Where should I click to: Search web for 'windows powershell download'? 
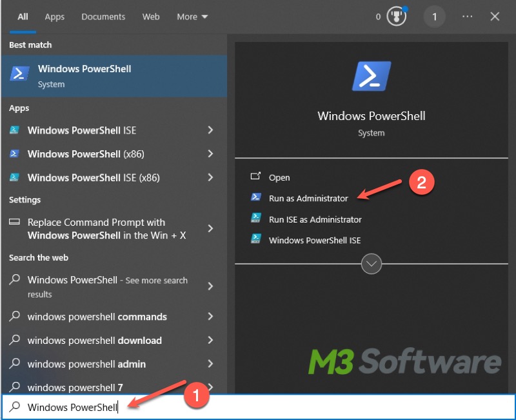(x=114, y=341)
